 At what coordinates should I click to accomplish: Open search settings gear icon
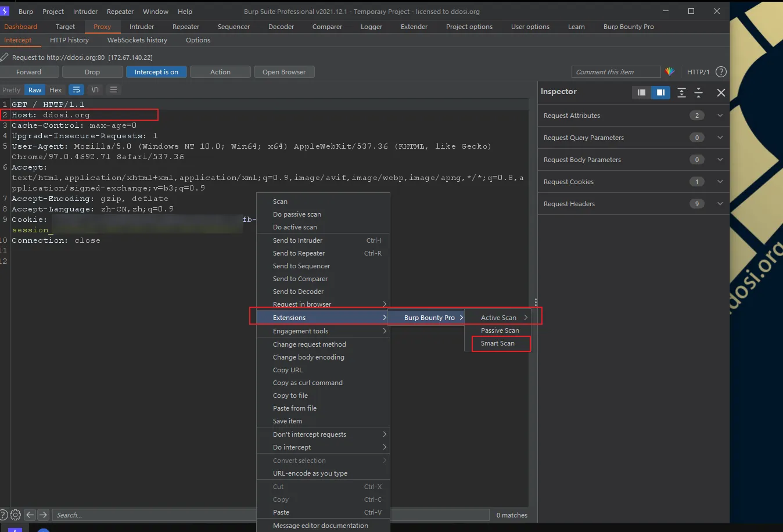coord(16,515)
